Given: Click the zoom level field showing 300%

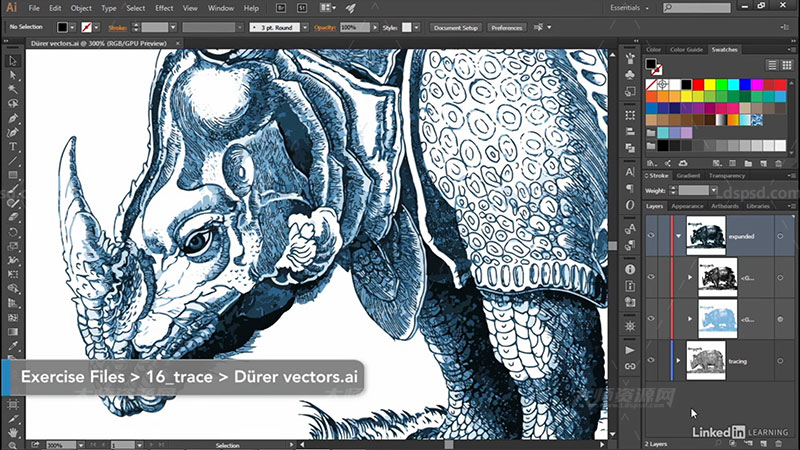Looking at the screenshot, I should (61, 445).
